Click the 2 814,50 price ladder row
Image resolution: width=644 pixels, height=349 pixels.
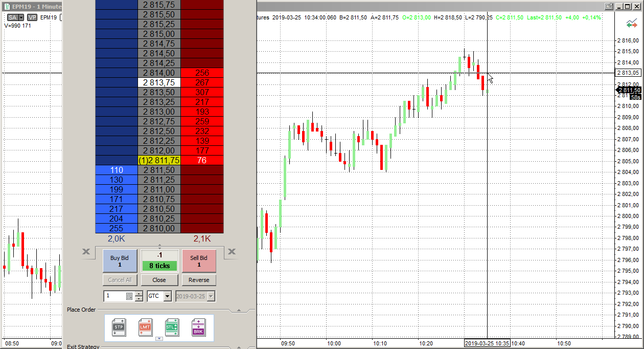(x=159, y=53)
